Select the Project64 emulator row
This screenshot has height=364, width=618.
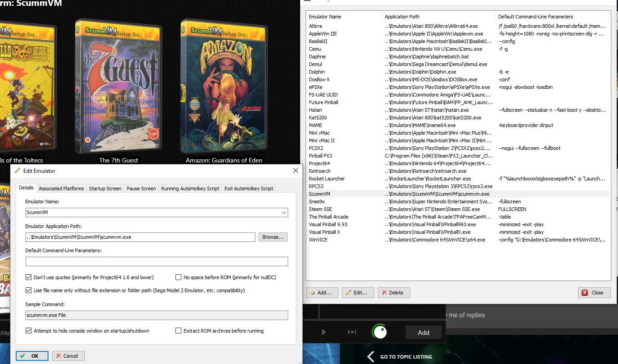pos(458,163)
